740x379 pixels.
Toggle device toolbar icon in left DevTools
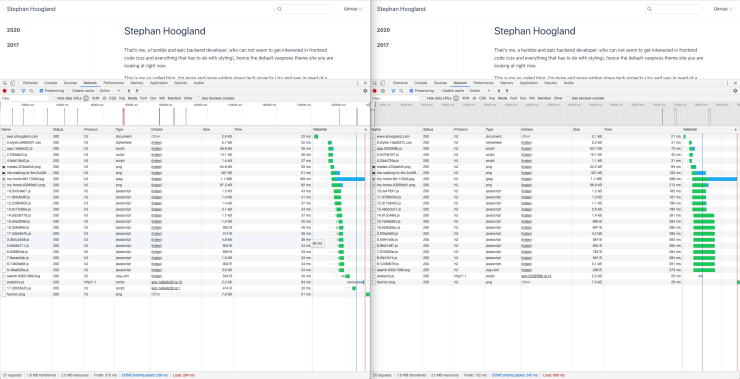pos(12,83)
